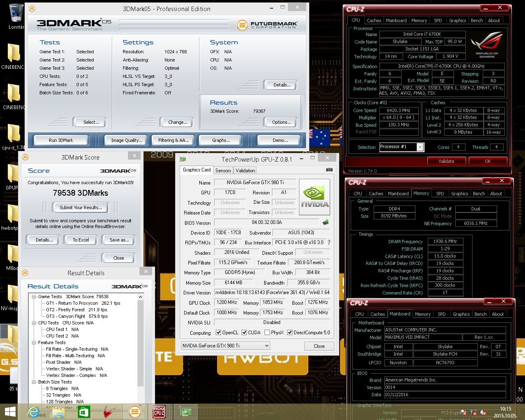
Task: Open the Mainboard tab in top CPU-Z window
Action: tap(396, 20)
